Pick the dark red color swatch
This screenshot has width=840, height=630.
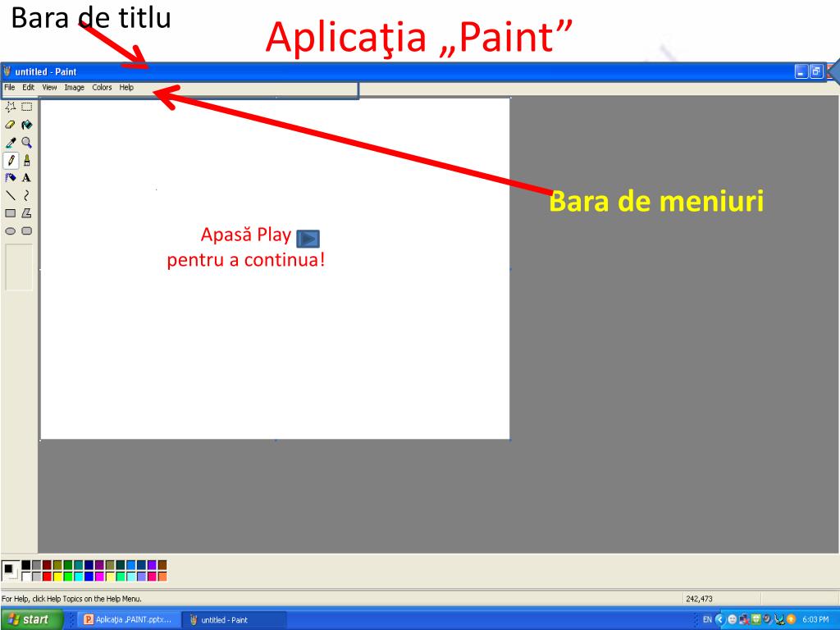47,564
